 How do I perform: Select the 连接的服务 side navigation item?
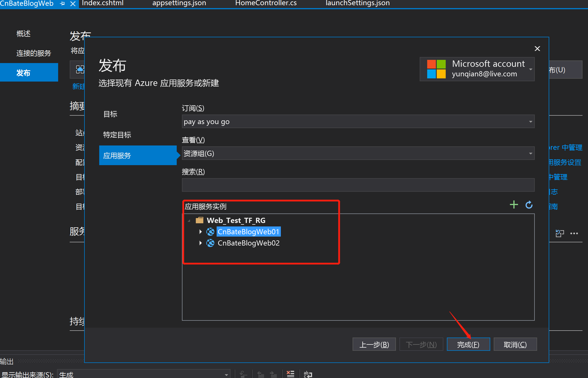[34, 53]
